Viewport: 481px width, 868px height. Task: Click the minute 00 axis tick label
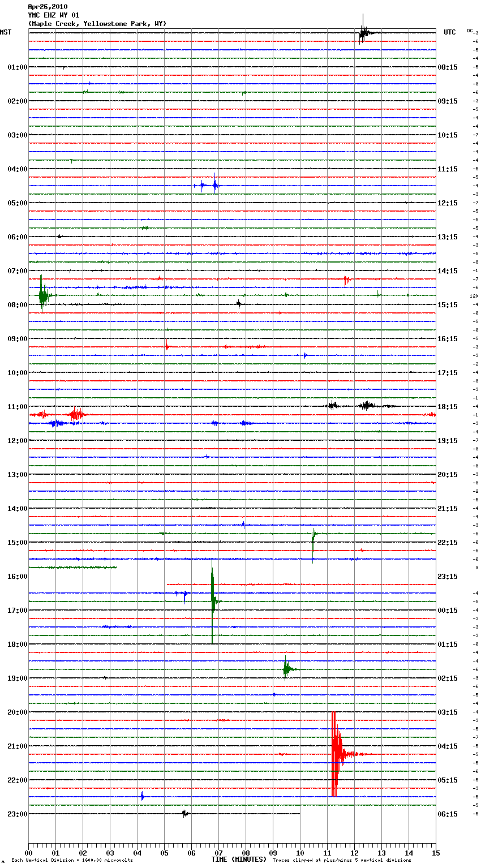28,853
